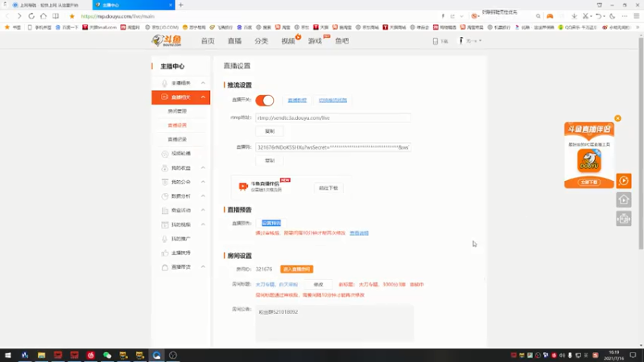Click the orange play button on right floating bar

pos(623,180)
